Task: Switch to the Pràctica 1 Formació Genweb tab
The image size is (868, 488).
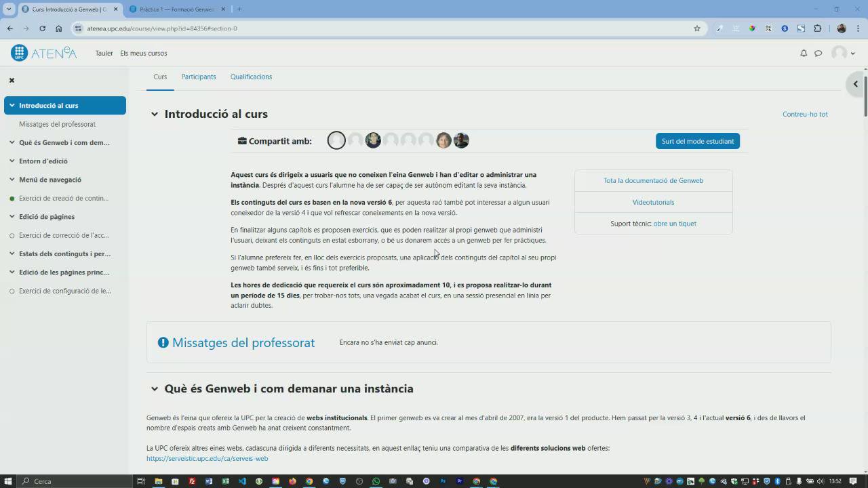Action: pos(176,9)
